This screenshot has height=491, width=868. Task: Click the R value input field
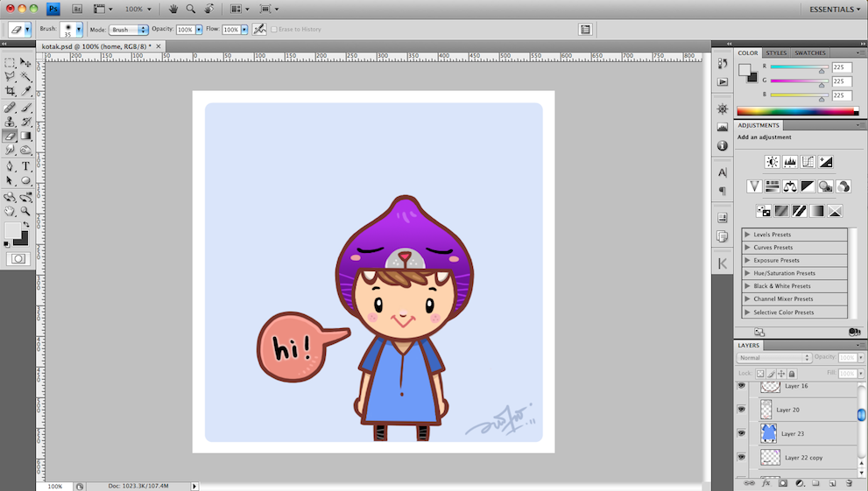coord(842,67)
